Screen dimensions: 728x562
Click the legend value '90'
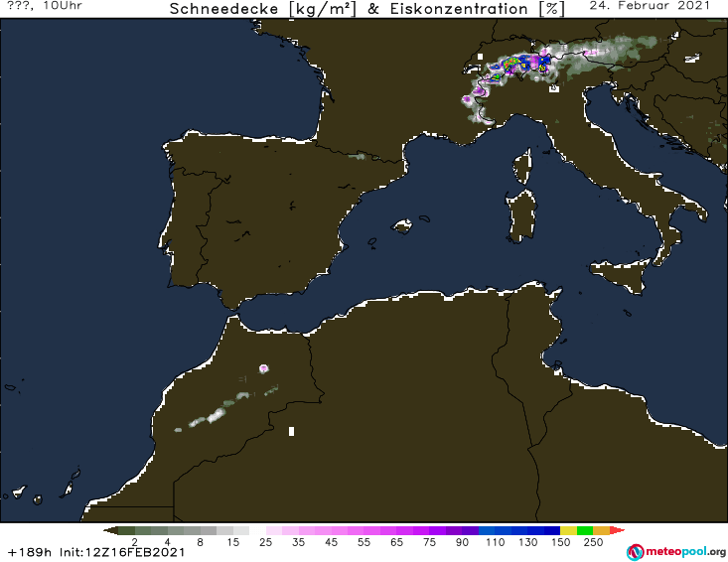pos(462,542)
